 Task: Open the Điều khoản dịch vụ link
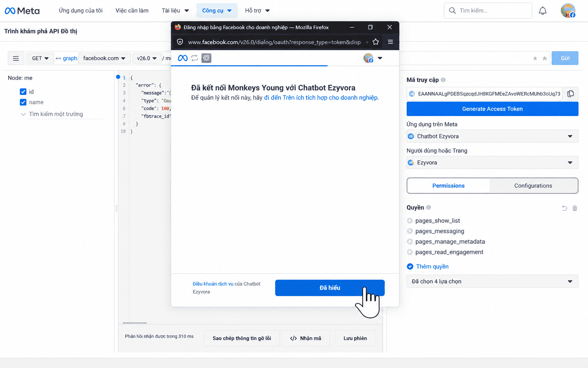click(213, 284)
